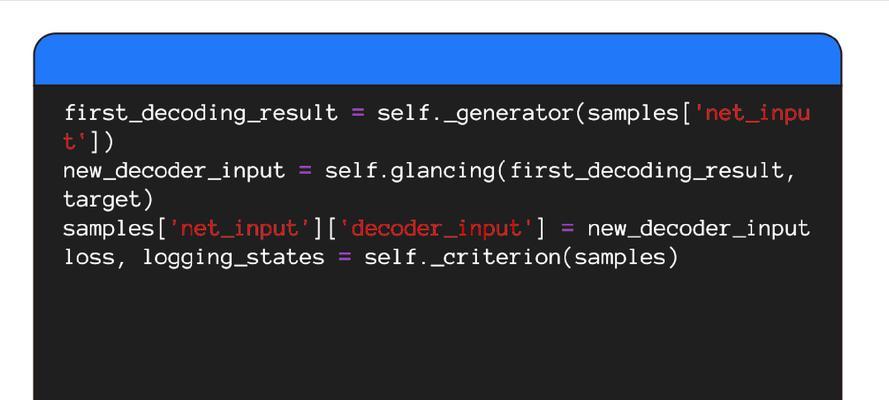Click the purple equals sign after first_decoding_result
This screenshot has width=889, height=400.
pos(358,113)
